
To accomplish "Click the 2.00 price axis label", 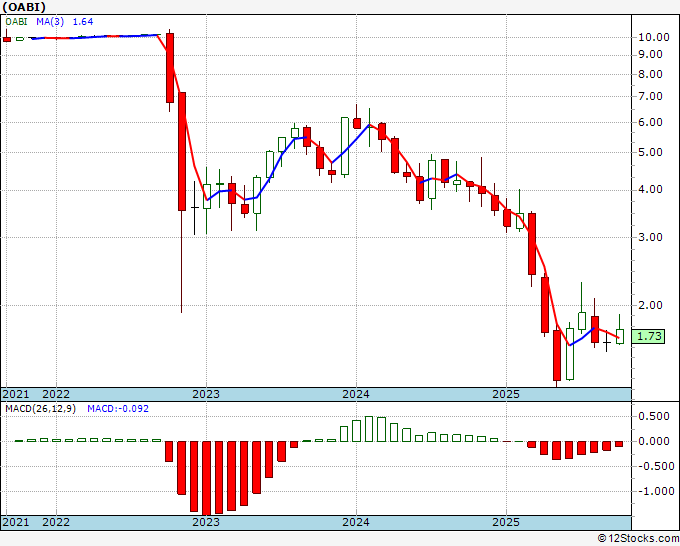I will (x=650, y=305).
